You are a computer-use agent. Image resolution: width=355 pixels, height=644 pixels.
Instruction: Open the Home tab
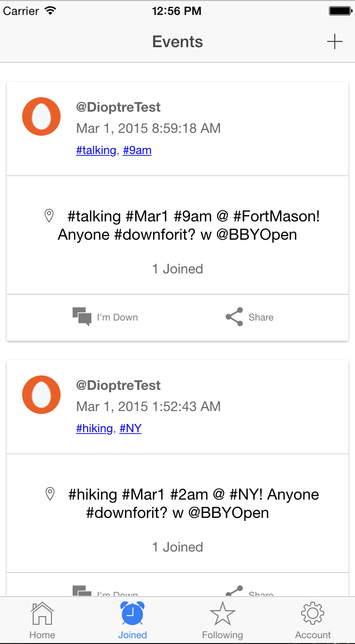(x=42, y=620)
